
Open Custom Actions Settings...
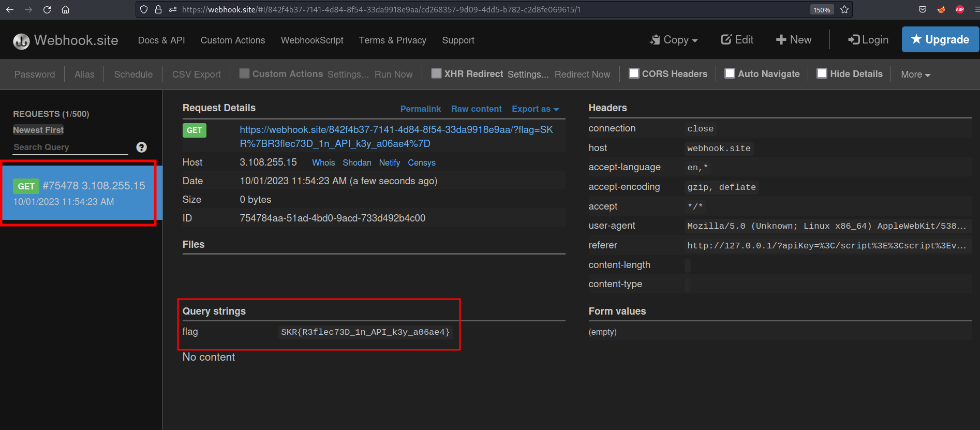[348, 75]
